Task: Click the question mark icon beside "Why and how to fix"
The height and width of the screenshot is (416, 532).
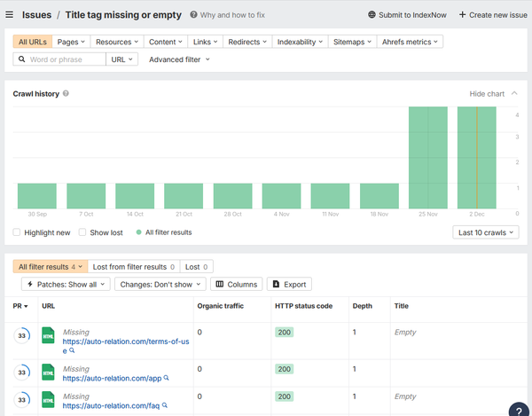Action: coord(193,14)
